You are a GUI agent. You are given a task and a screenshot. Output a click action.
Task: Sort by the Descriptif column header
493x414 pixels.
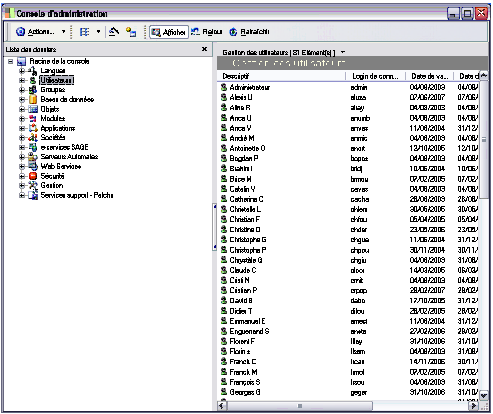(x=282, y=76)
